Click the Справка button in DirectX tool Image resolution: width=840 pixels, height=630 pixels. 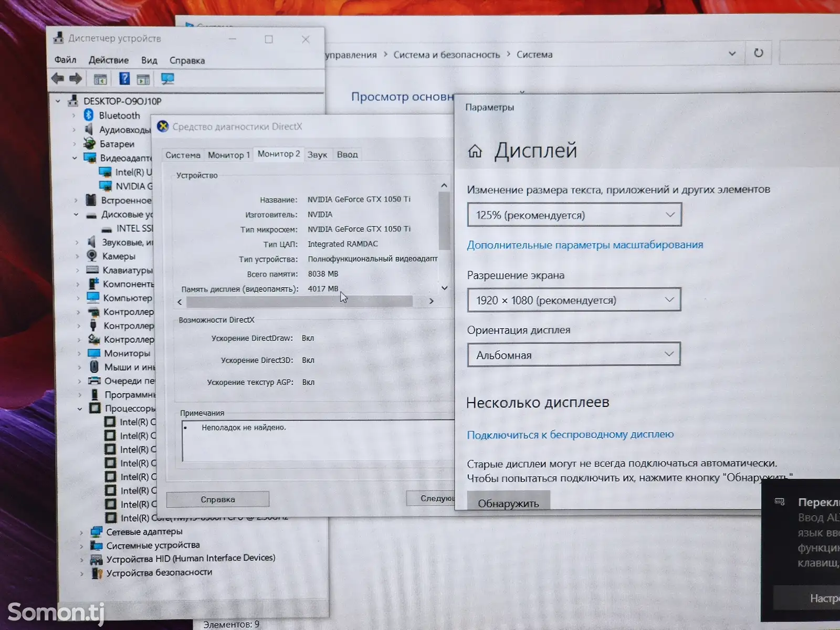[218, 499]
